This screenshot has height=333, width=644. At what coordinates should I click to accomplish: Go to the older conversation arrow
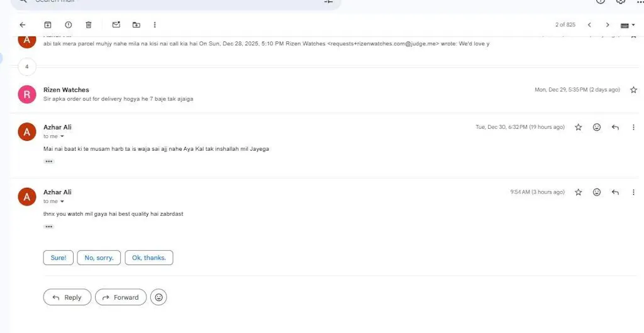608,25
